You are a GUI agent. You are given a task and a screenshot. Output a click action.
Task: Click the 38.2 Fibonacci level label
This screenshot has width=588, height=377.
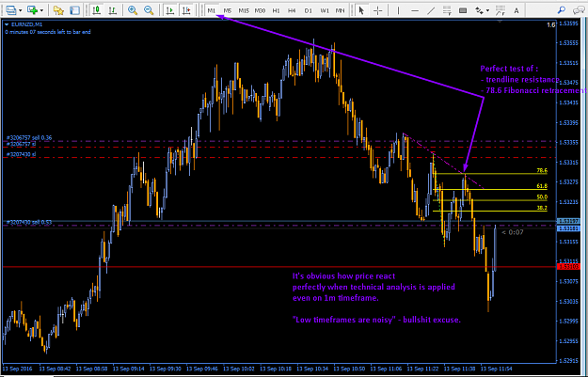[x=542, y=208]
